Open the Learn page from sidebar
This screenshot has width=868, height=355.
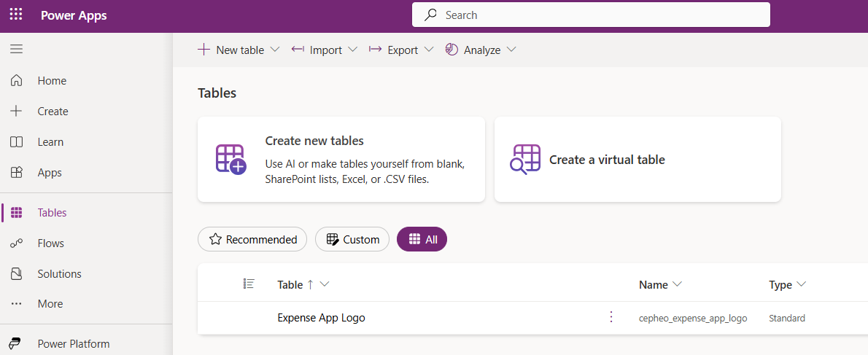point(50,142)
